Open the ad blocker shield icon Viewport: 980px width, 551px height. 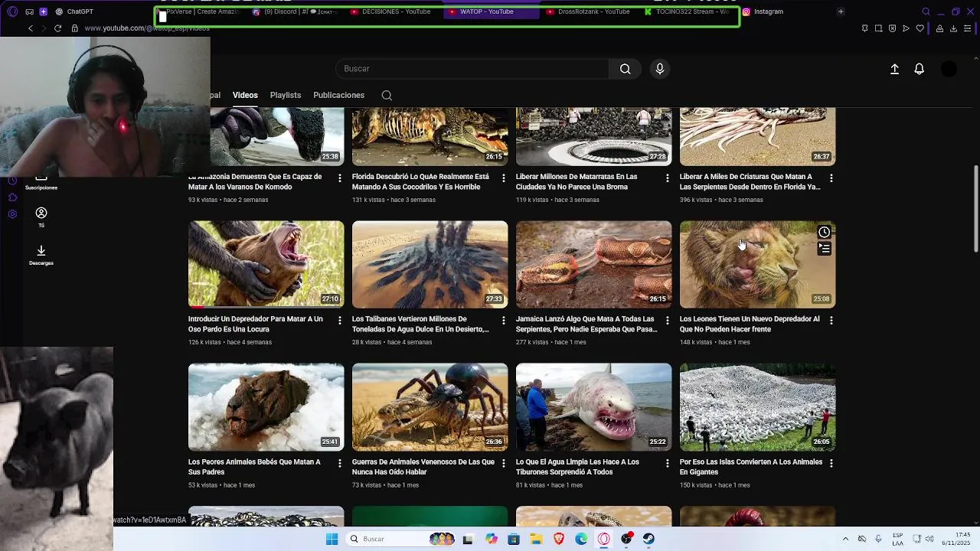(x=892, y=28)
